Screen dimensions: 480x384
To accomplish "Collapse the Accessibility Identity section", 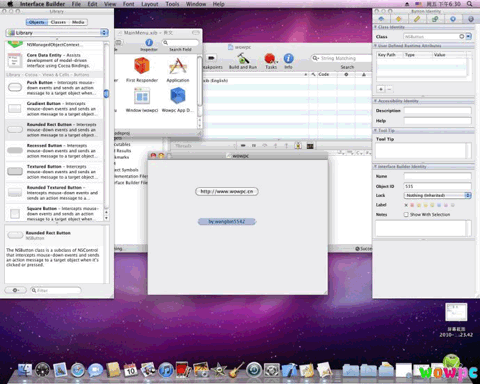I will [x=375, y=101].
